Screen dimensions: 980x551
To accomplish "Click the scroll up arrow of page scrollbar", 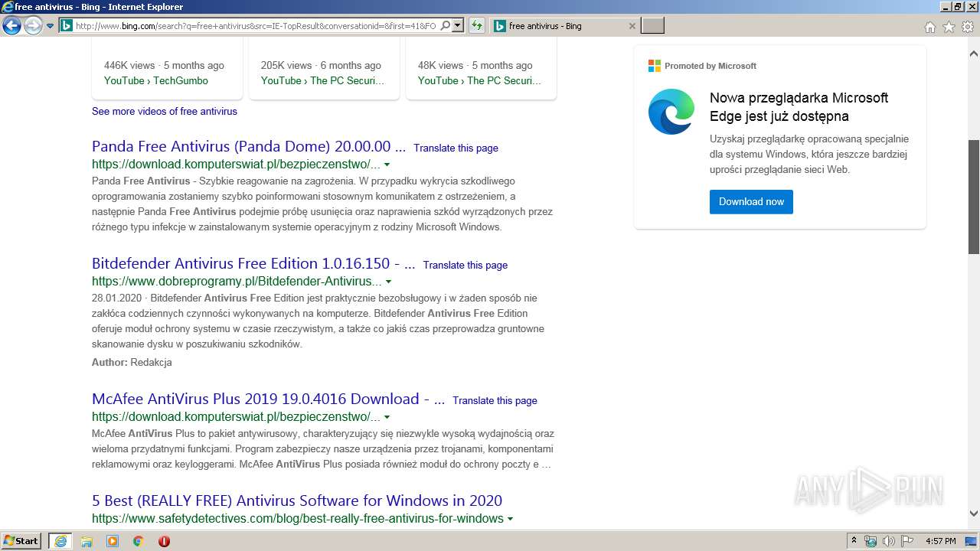I will point(974,54).
